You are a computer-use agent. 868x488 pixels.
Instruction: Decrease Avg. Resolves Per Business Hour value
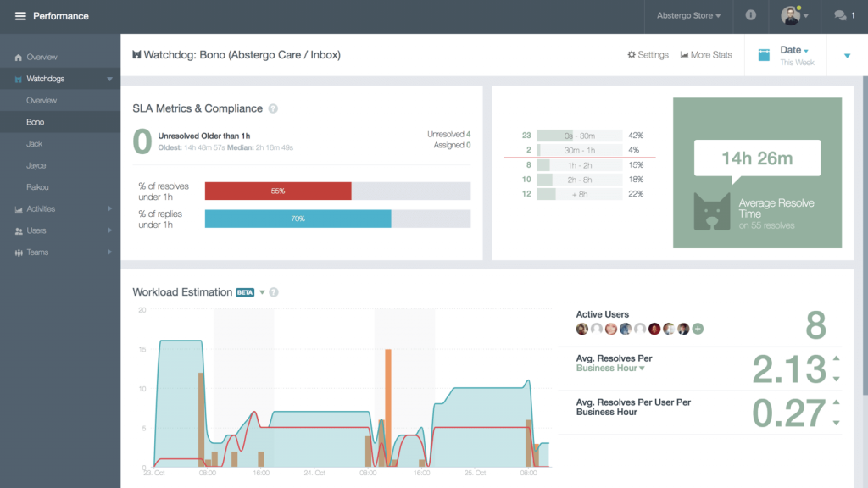pos(837,379)
